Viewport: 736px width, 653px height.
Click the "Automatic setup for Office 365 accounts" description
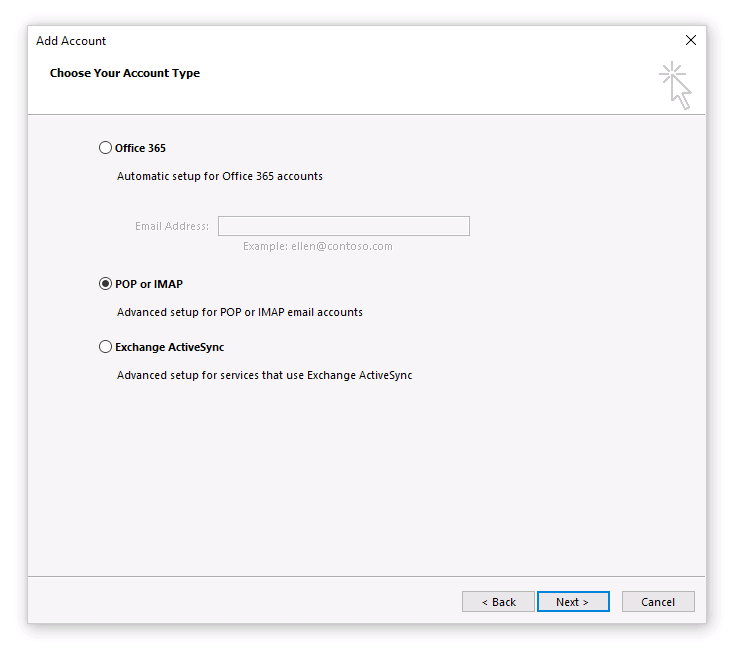click(219, 176)
